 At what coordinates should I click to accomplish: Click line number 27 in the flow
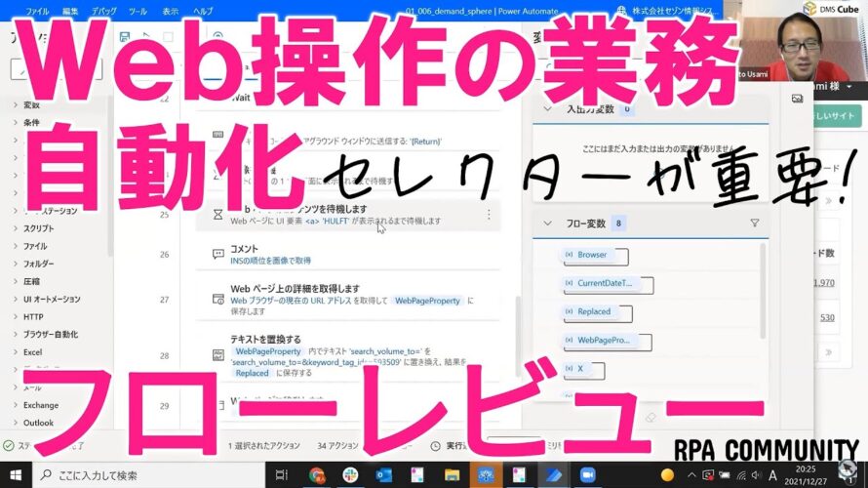165,300
